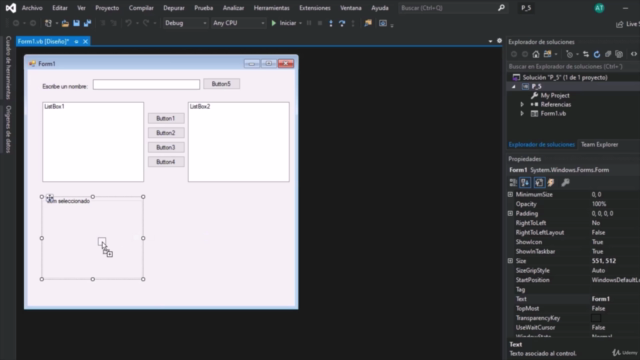Select Button4 on the form designer
The width and height of the screenshot is (640, 360).
tap(166, 162)
